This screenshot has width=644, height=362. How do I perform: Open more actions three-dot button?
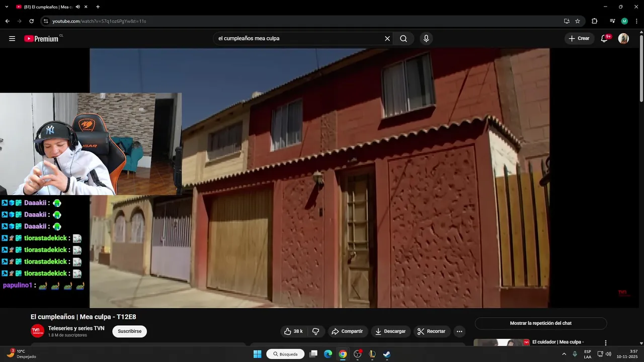(459, 331)
